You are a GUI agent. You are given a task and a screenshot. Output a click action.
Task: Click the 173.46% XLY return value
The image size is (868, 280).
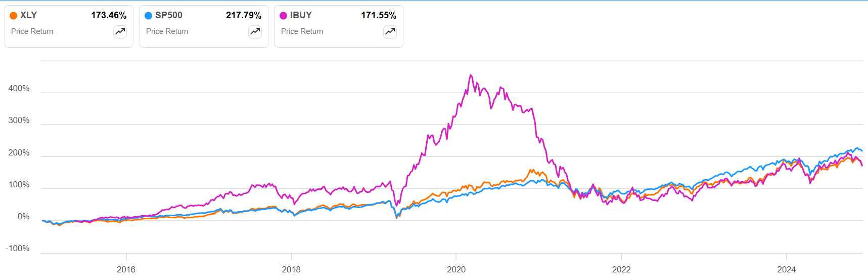pos(109,15)
